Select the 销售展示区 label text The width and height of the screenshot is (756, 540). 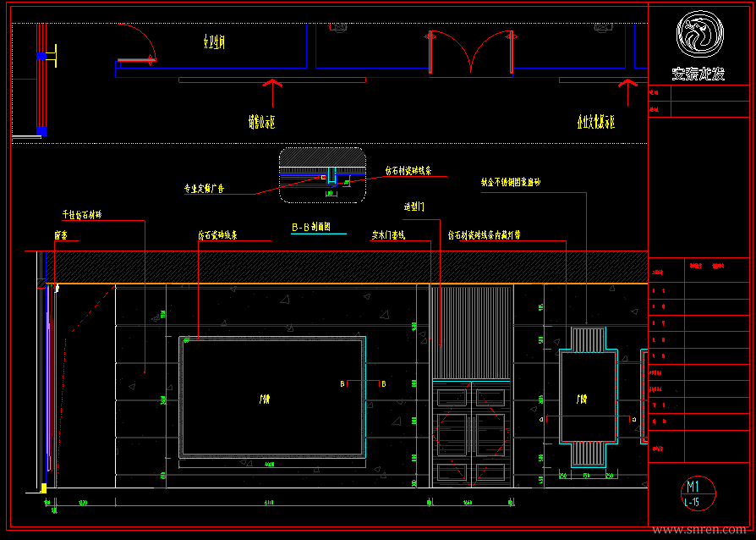[262, 123]
